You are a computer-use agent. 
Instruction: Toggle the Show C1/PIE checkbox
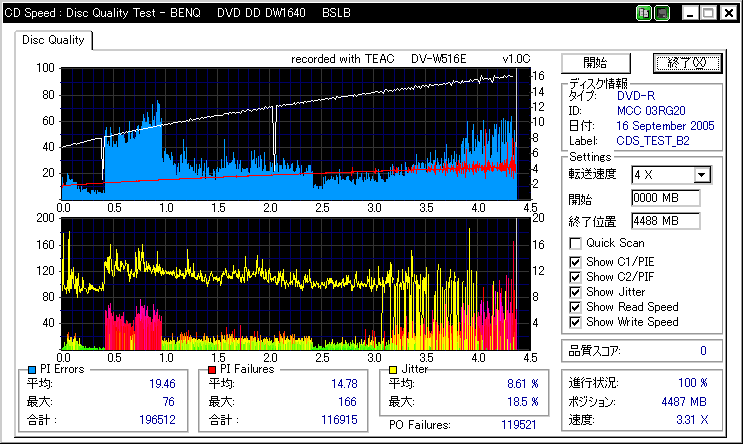click(x=575, y=262)
